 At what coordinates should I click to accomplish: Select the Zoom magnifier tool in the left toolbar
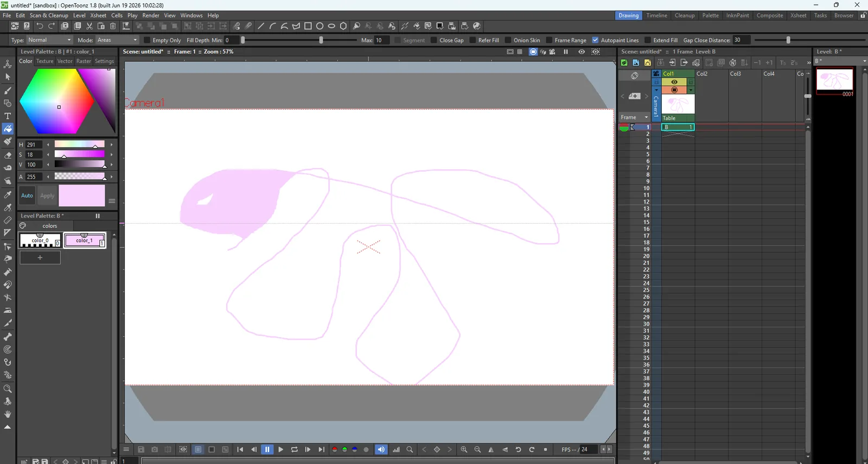point(8,389)
